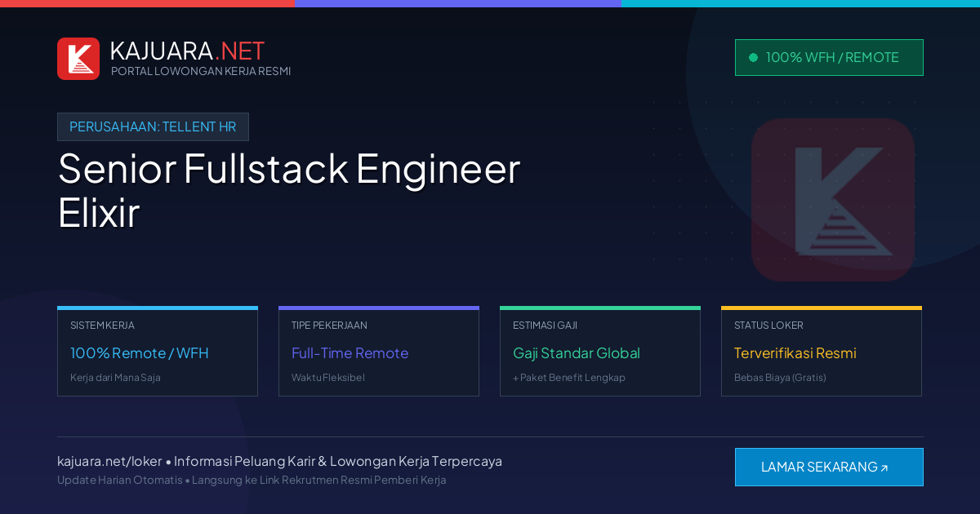
Task: Click the PORTAL LOWONGAN KERJA RESMI tagline
Action: [x=201, y=71]
